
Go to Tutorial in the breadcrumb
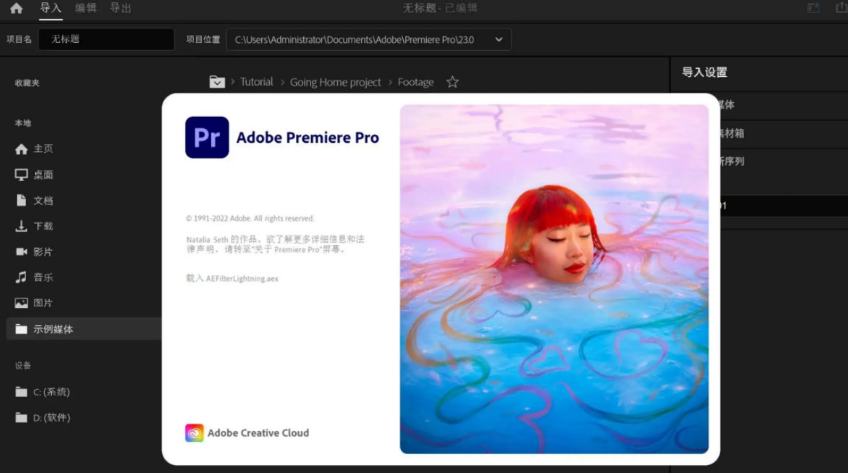coord(256,82)
